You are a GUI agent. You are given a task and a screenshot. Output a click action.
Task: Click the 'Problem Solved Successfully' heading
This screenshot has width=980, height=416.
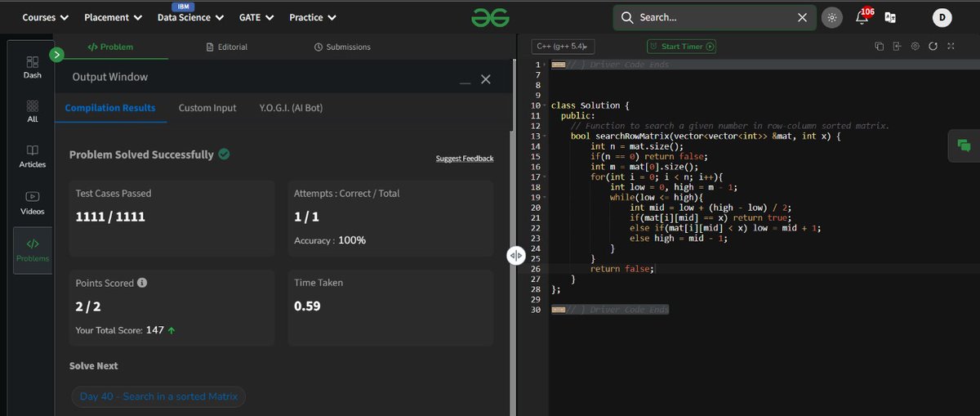(x=141, y=154)
